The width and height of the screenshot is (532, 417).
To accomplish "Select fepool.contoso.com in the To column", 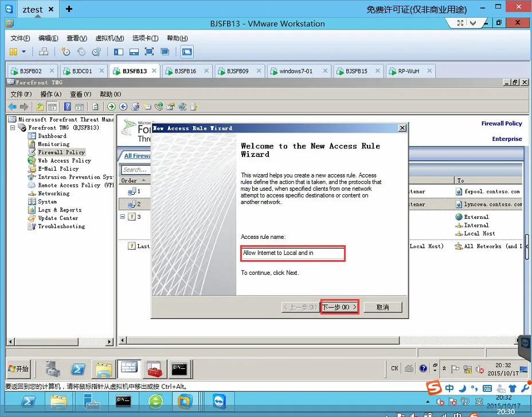I will 492,191.
